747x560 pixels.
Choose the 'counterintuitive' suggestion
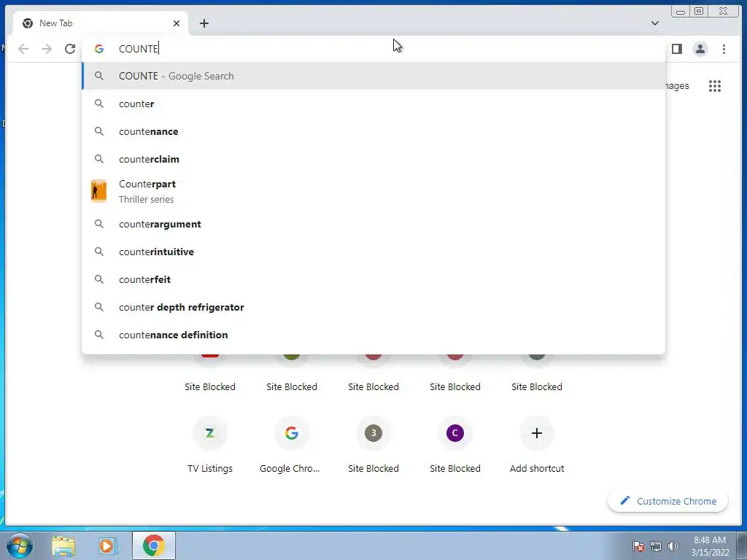(x=373, y=252)
